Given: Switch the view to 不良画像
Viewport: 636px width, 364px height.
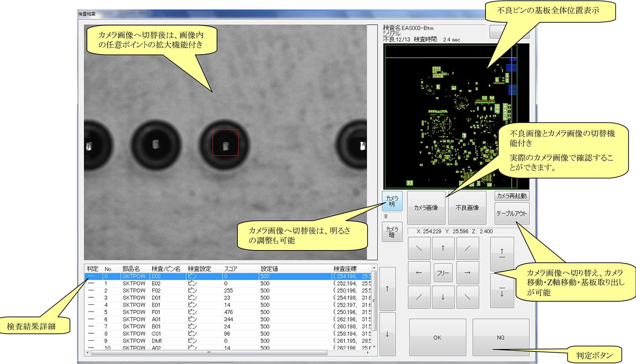Looking at the screenshot, I should coord(467,208).
